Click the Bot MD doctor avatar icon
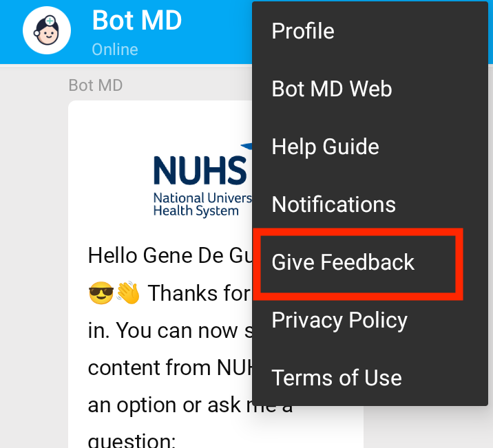Screen dimensions: 493x448 (x=47, y=30)
